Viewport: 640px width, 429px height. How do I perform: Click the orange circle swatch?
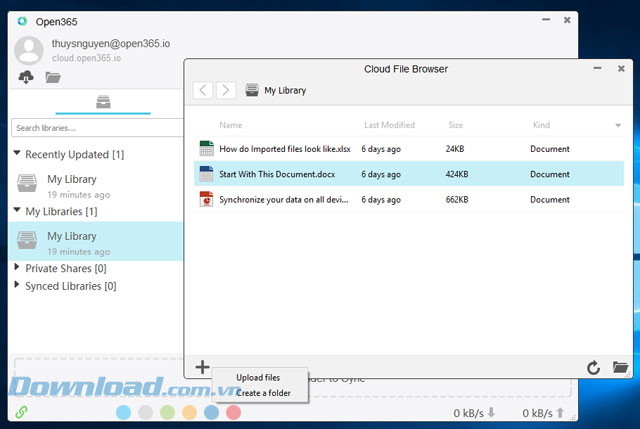click(189, 412)
